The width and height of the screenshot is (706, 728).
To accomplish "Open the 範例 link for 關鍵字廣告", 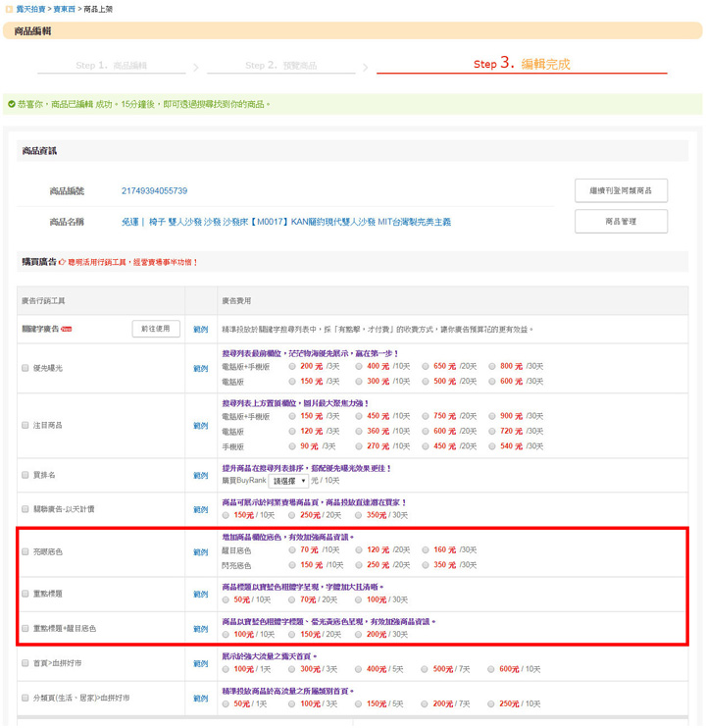I will [x=201, y=330].
